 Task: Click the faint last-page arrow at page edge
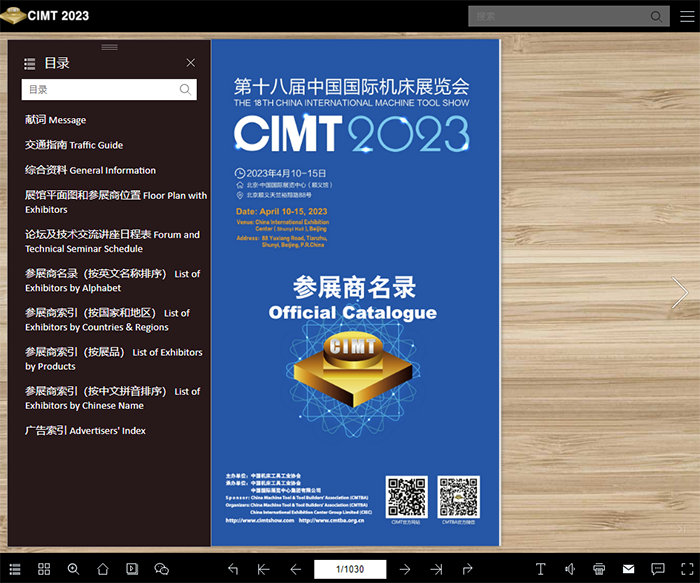[x=681, y=529]
